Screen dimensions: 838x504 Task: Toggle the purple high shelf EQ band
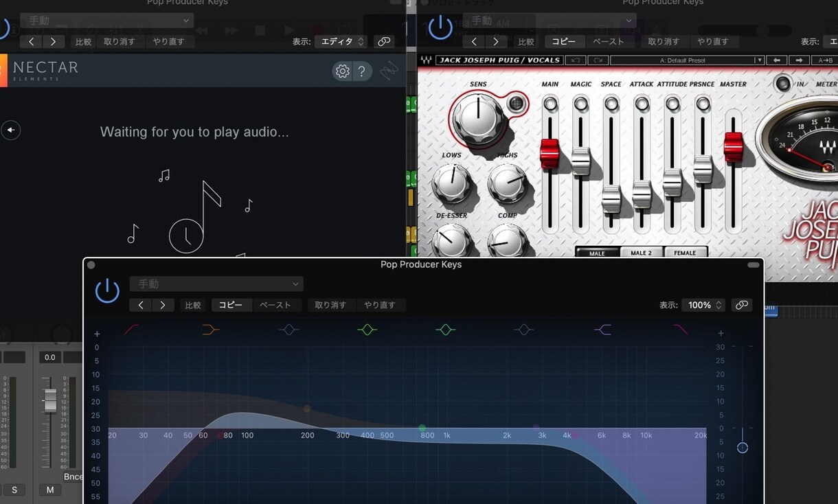coord(602,330)
